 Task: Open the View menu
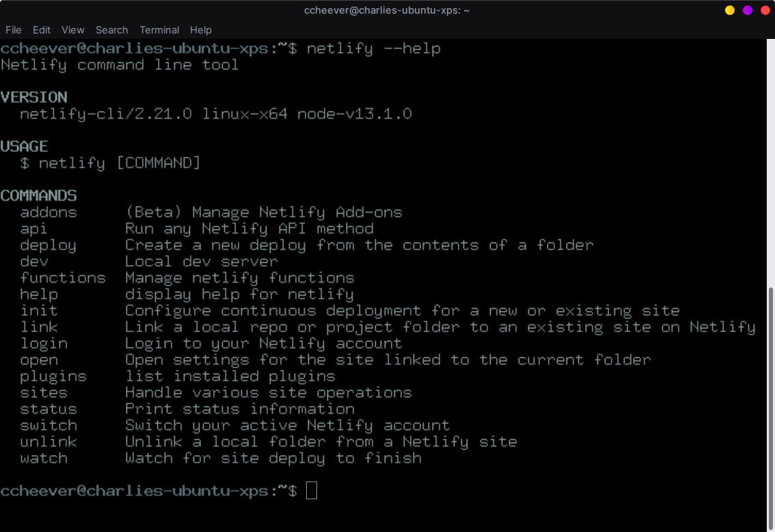pyautogui.click(x=72, y=30)
